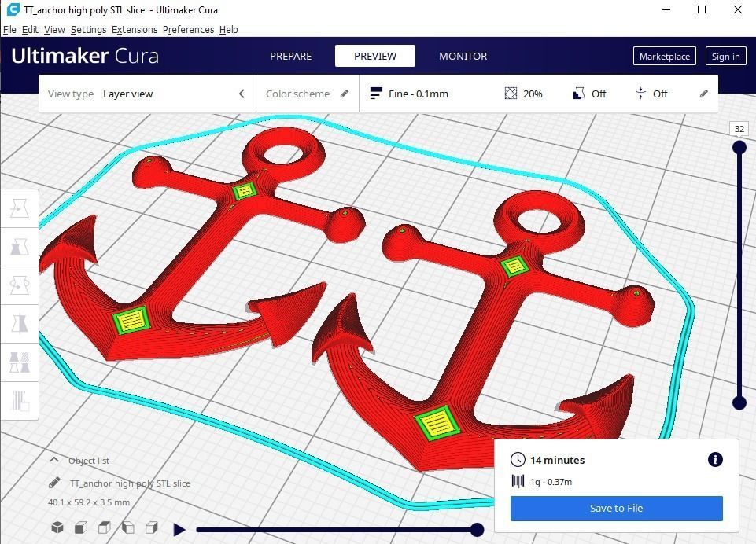Viewport: 756px width, 544px height.
Task: Click the 14 minutes print time
Action: (x=557, y=460)
